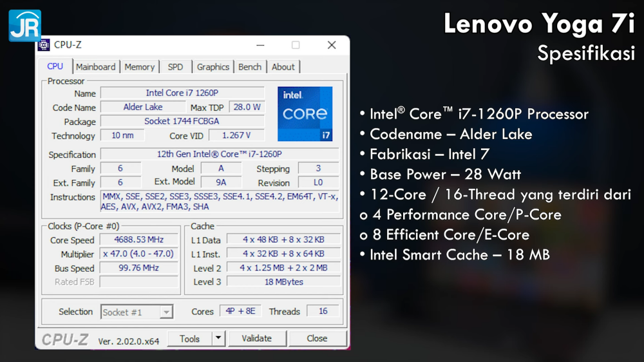Click the Model value 'A'
The height and width of the screenshot is (362, 644).
(221, 168)
